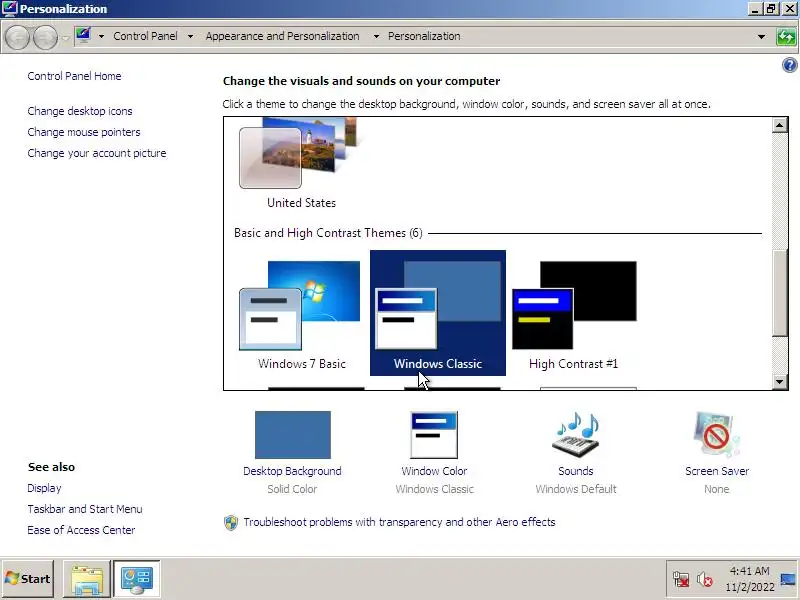Viewport: 800px width, 600px height.
Task: Click the shield icon beside Troubleshoot link
Action: [231, 522]
